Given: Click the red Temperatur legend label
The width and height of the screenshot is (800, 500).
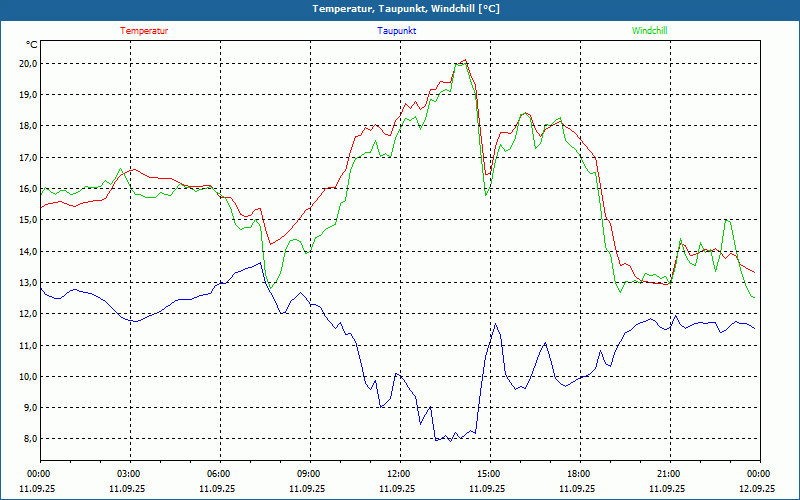Looking at the screenshot, I should pos(144,31).
